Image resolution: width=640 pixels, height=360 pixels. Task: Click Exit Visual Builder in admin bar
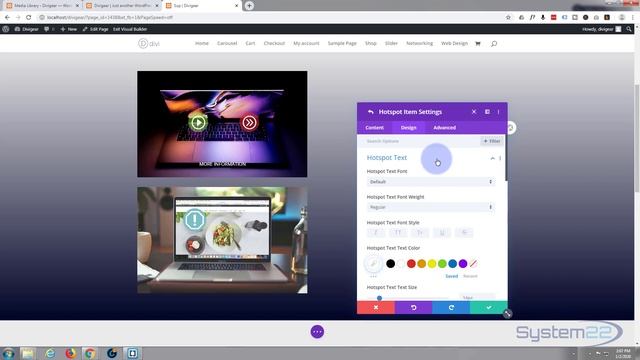(130, 29)
